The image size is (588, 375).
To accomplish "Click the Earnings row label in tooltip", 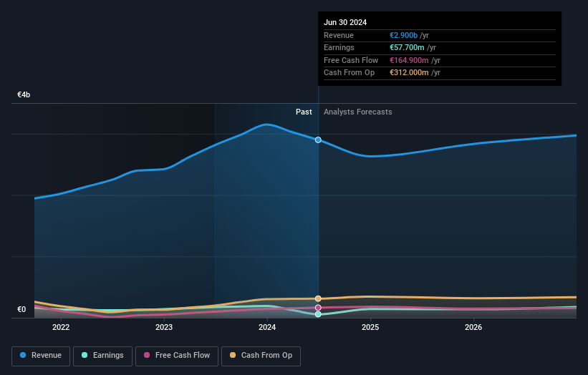I will pos(339,47).
